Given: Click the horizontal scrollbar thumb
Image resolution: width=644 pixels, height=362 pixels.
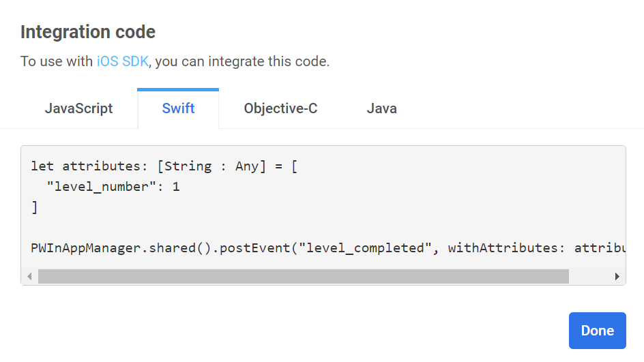Looking at the screenshot, I should pos(303,276).
